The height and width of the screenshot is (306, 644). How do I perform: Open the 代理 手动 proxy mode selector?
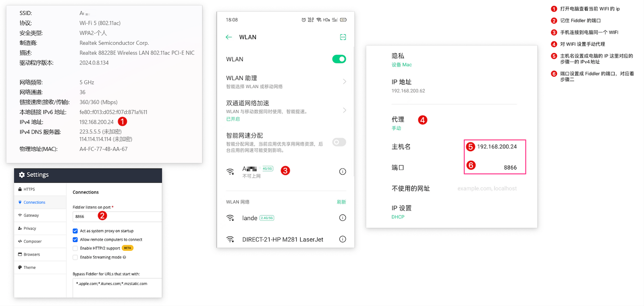(x=454, y=123)
